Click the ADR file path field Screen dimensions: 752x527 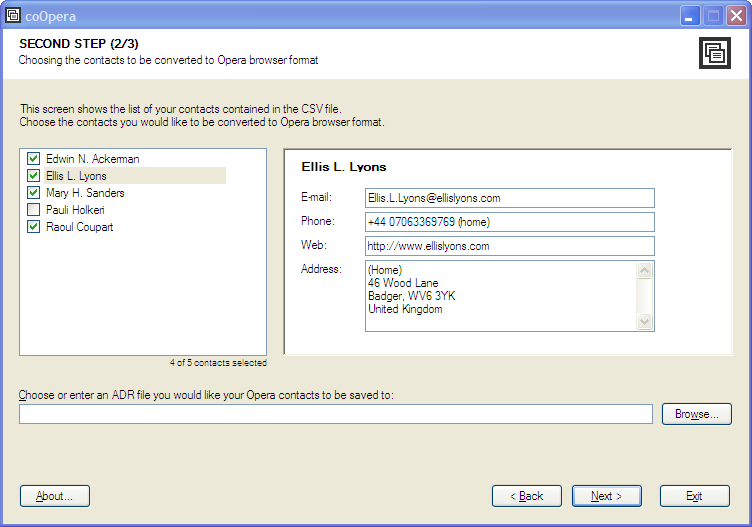(336, 414)
